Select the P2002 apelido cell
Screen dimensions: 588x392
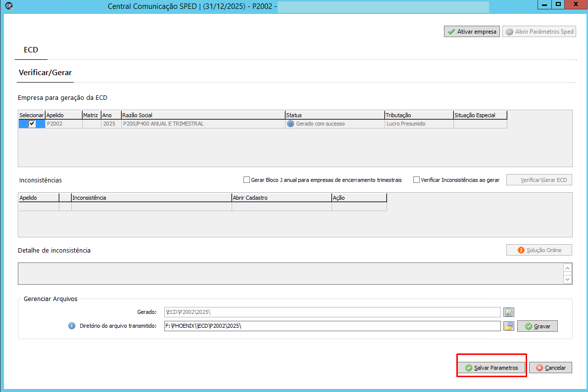click(64, 124)
